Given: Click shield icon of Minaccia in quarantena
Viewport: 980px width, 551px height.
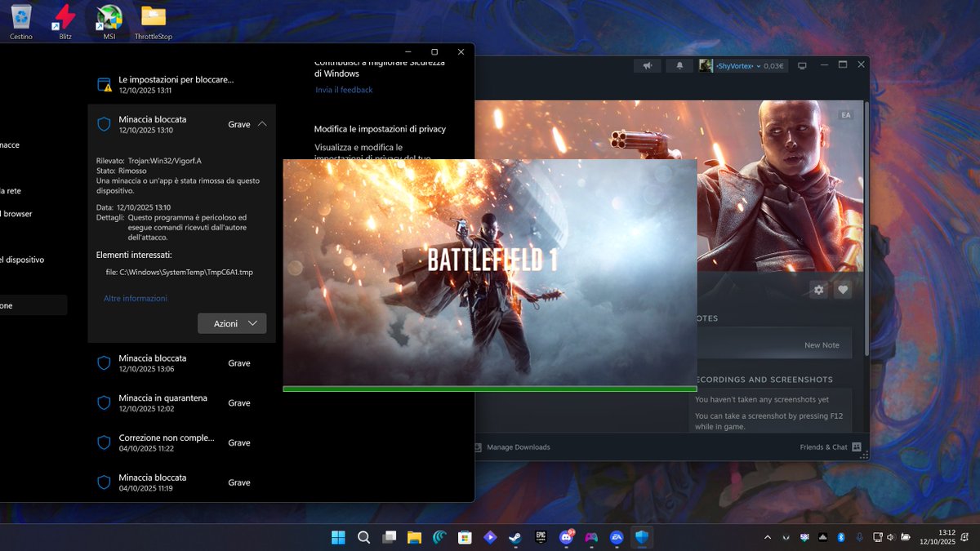Looking at the screenshot, I should coord(104,403).
